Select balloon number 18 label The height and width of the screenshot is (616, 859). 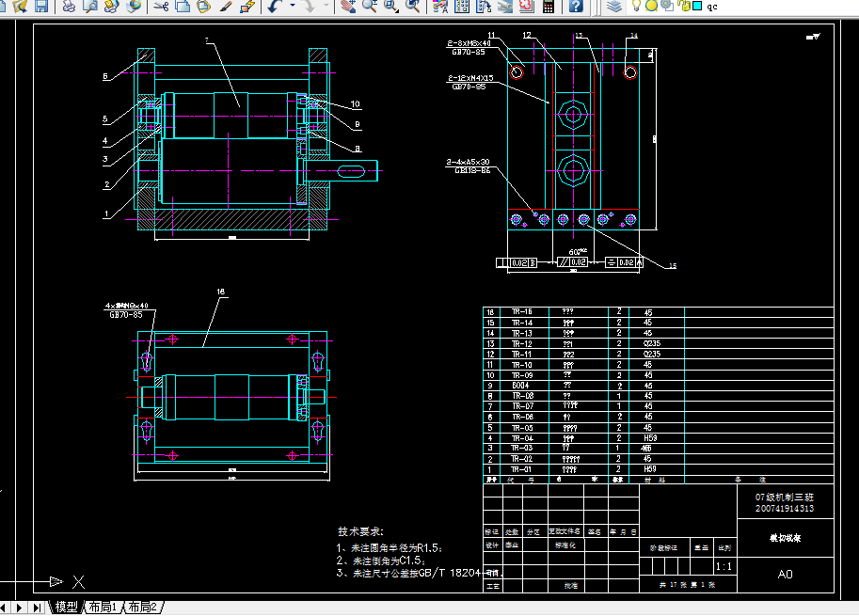[221, 292]
